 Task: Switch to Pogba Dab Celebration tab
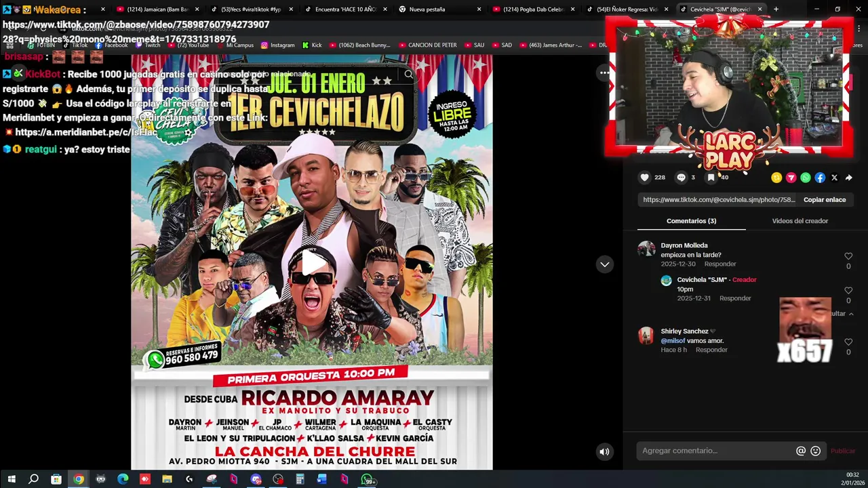[533, 9]
